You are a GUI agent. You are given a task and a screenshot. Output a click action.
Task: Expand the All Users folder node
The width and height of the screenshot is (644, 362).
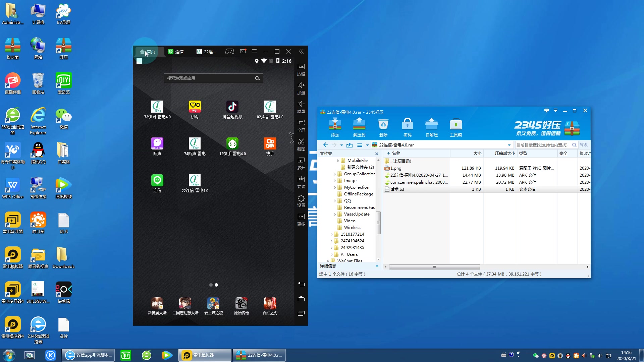coord(331,254)
